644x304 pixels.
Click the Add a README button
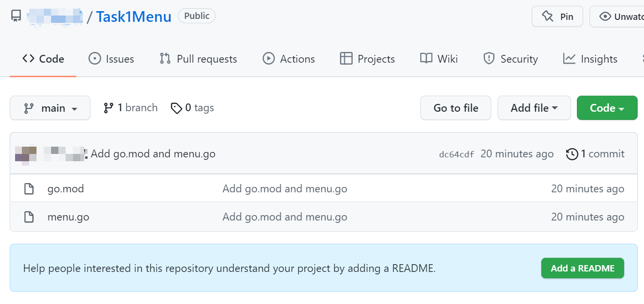pyautogui.click(x=582, y=268)
